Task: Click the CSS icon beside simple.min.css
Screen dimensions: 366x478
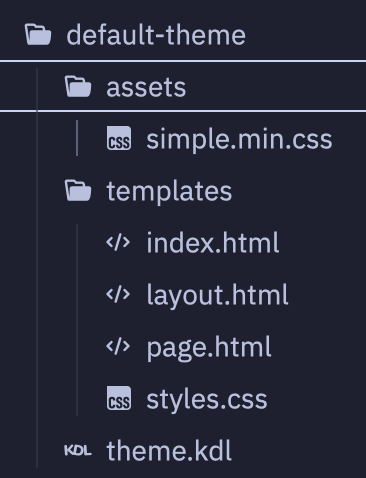Action: coord(119,138)
